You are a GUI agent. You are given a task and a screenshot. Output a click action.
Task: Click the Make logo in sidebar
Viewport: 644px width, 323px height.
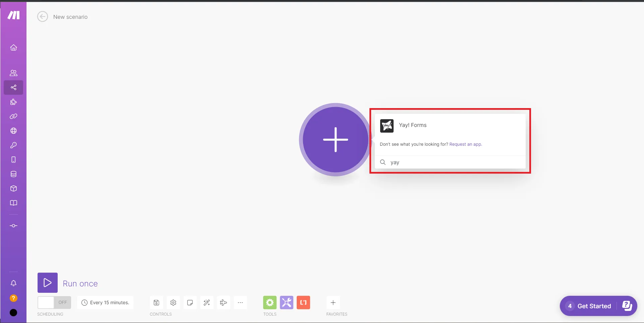pyautogui.click(x=13, y=15)
